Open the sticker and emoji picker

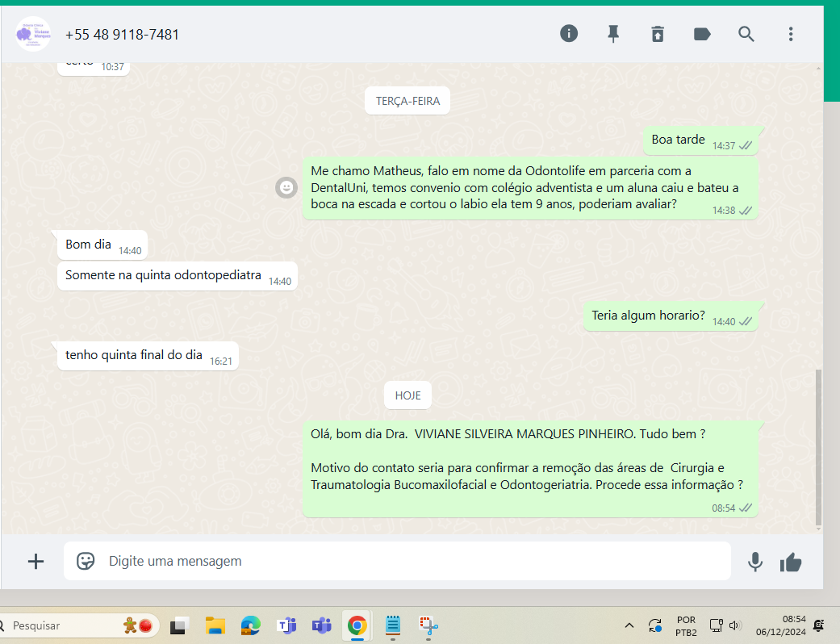coord(86,561)
